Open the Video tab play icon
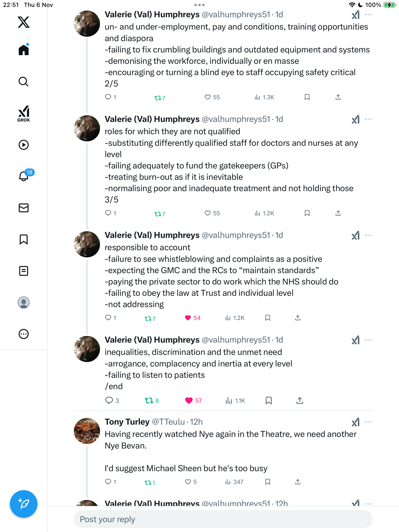The height and width of the screenshot is (532, 399). click(x=24, y=145)
